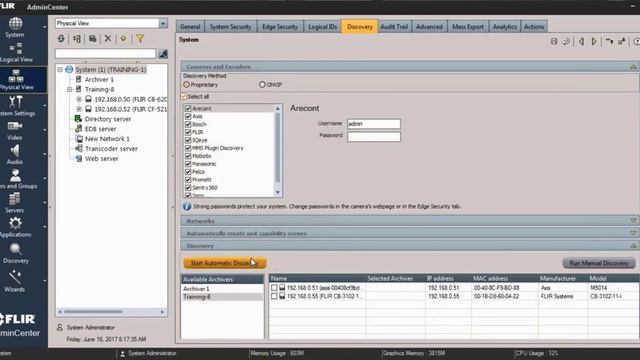Viewport: 640px width, 360px height.
Task: Collapse the Training-8 tree node
Action: (x=69, y=89)
